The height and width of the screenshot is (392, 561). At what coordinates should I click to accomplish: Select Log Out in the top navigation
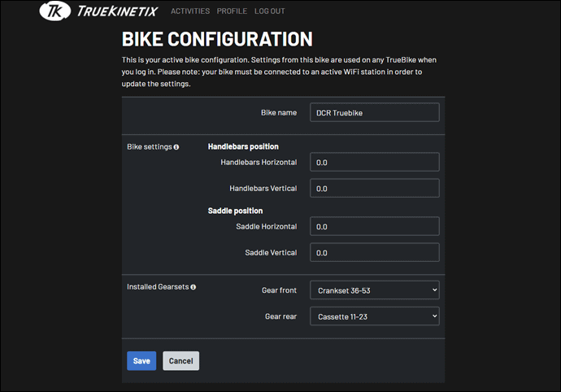pos(269,11)
